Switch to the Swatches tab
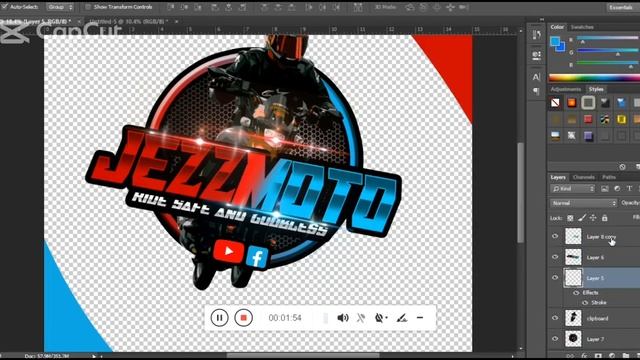This screenshot has height=360, width=640. point(582,27)
